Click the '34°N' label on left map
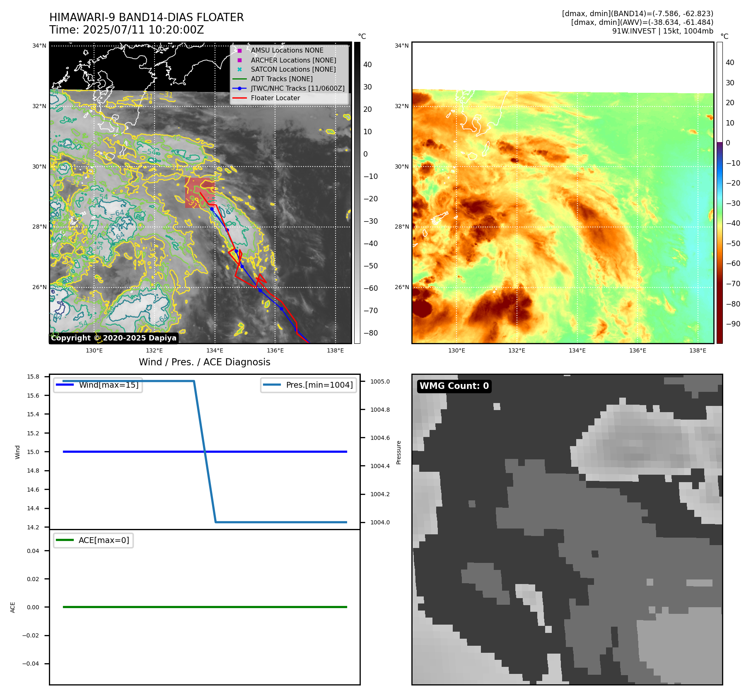The width and height of the screenshot is (751, 700). (x=39, y=46)
